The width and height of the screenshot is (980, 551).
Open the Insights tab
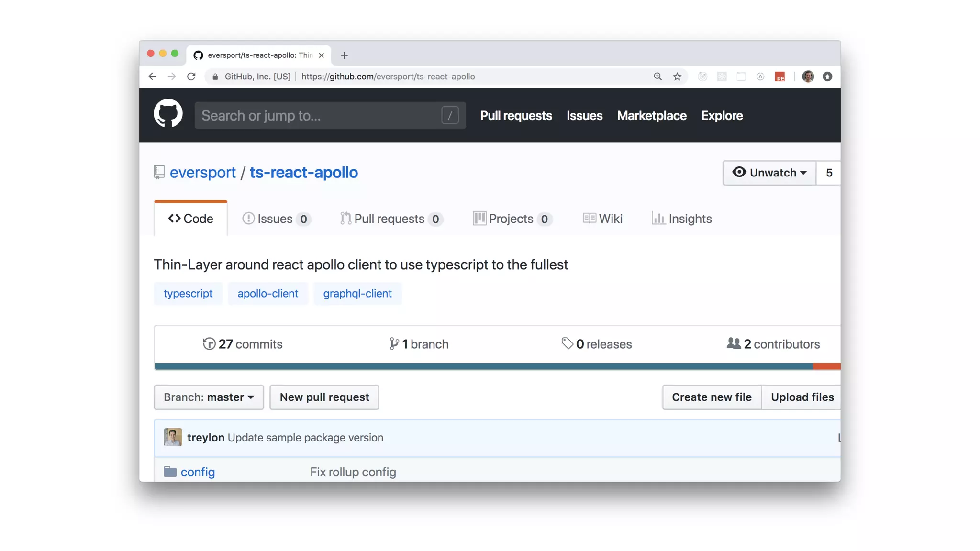click(x=682, y=219)
